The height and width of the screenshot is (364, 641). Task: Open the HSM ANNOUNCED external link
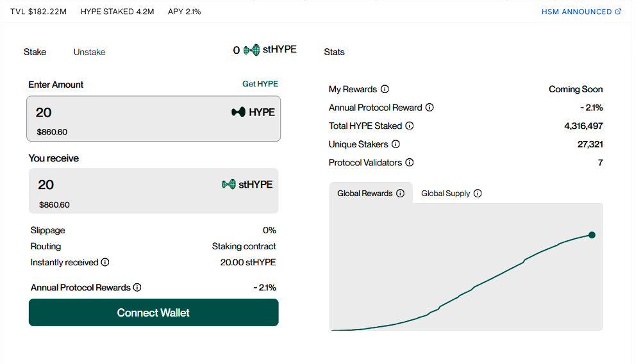tap(581, 12)
